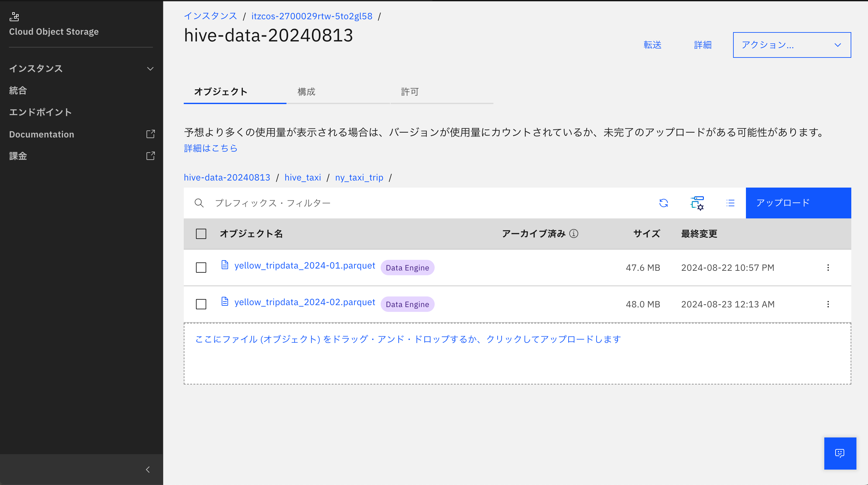
Task: Click the Cloud Object Storage logo icon
Action: point(14,16)
